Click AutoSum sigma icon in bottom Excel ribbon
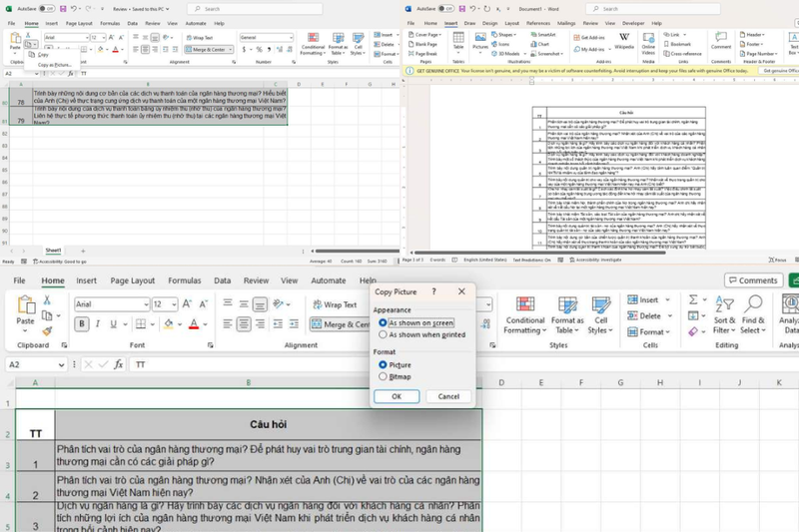 click(x=693, y=299)
